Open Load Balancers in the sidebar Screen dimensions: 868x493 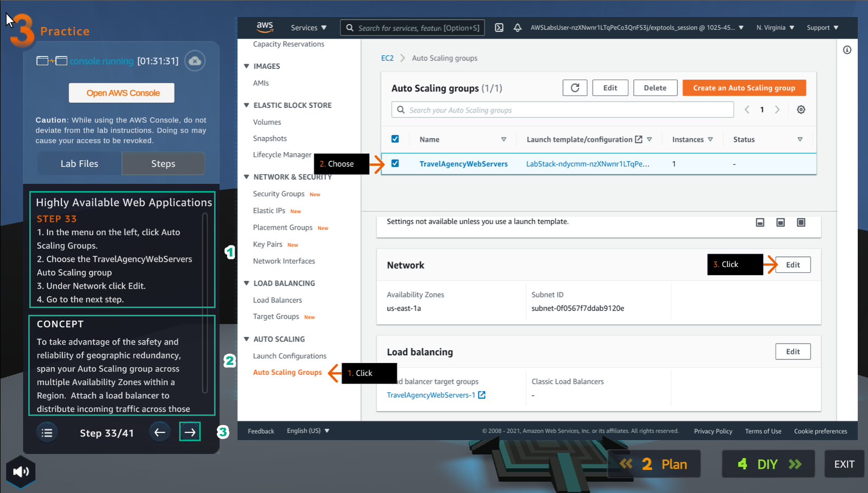coord(277,300)
